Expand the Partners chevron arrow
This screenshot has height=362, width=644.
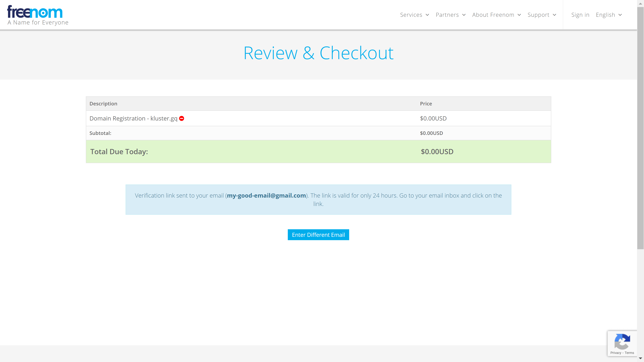click(x=464, y=15)
